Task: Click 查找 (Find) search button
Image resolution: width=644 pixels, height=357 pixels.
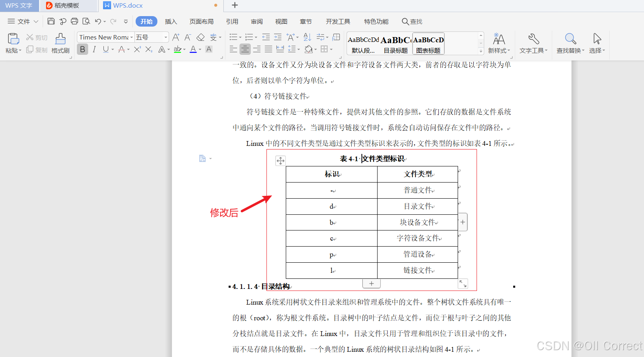Action: (412, 21)
